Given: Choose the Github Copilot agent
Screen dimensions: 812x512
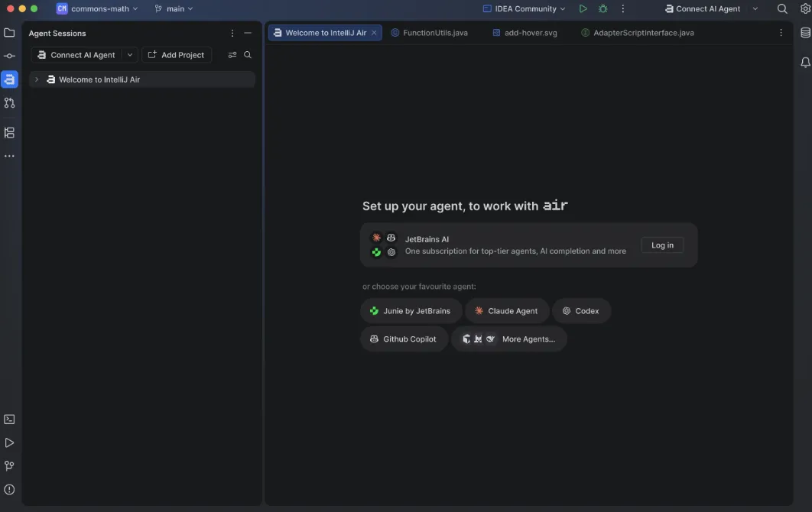Looking at the screenshot, I should tap(404, 339).
